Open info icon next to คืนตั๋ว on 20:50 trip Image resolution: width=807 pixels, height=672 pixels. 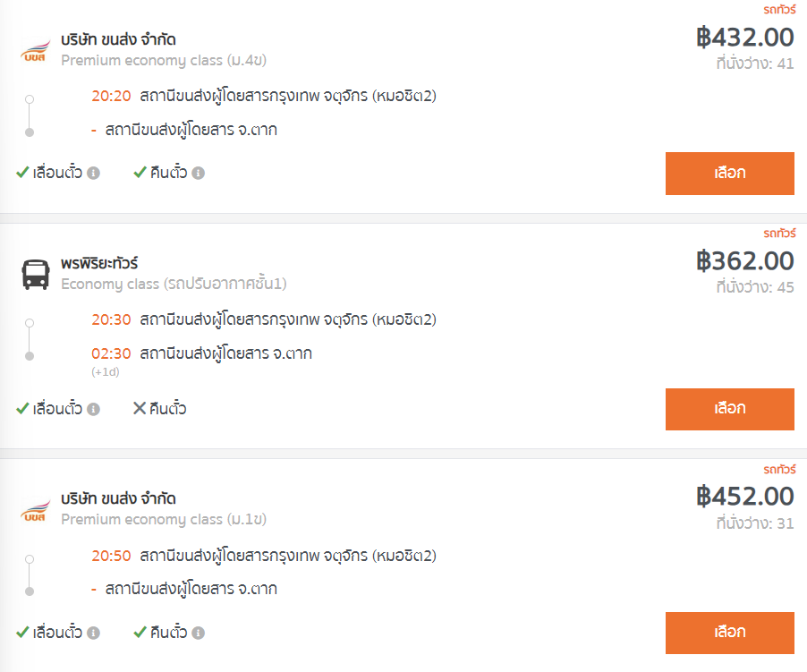coord(198,633)
